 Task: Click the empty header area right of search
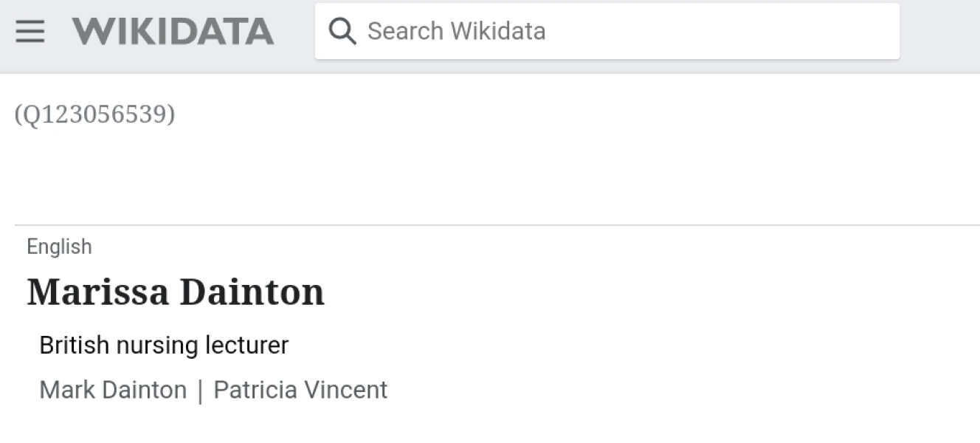tap(940, 31)
